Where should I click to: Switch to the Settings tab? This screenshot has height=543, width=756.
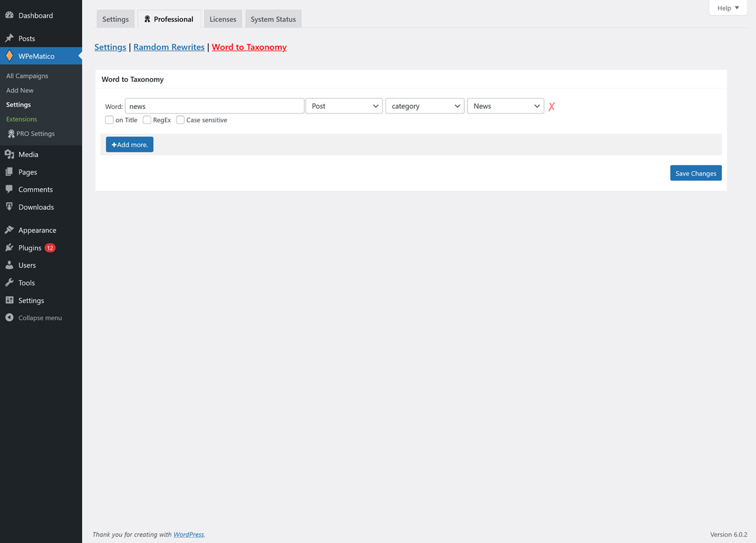(x=115, y=19)
